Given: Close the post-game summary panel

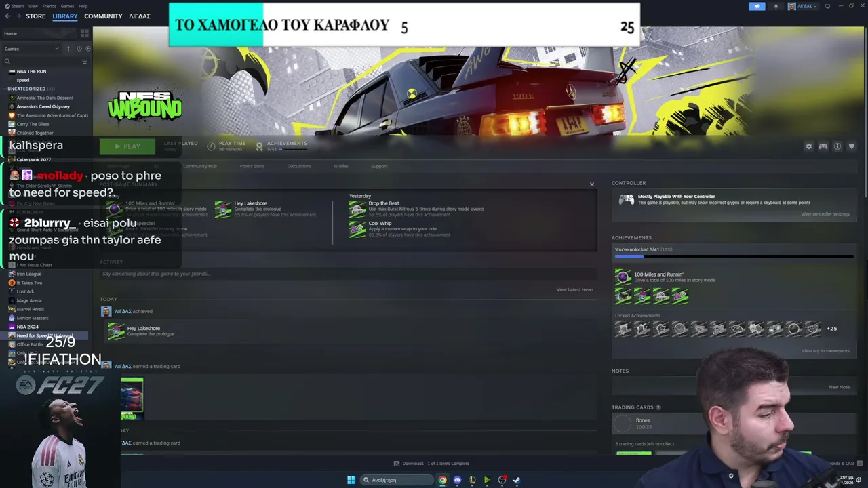Looking at the screenshot, I should [x=591, y=184].
